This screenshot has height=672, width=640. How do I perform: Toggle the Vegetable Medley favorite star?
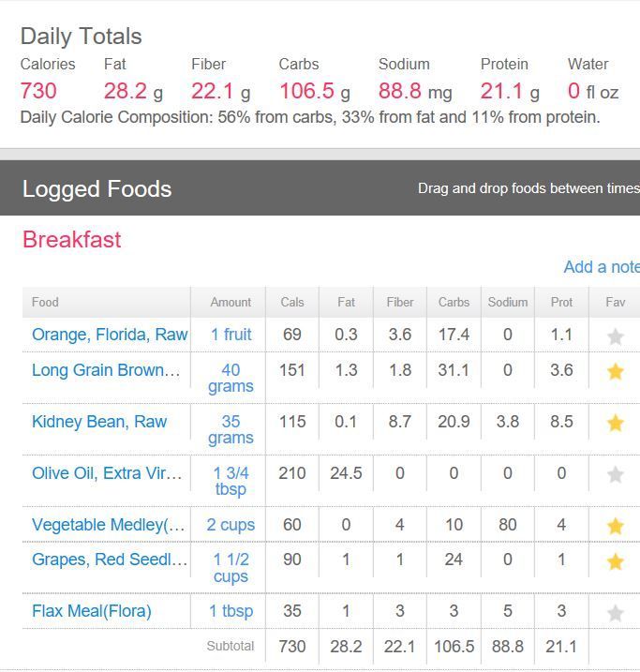(x=616, y=527)
